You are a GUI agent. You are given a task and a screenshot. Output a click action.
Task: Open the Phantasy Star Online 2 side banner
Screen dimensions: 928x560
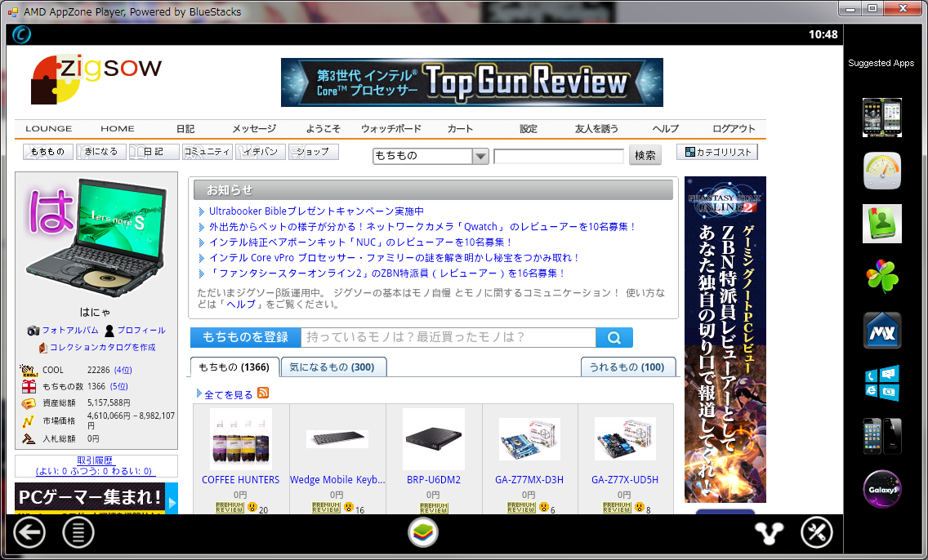click(x=725, y=340)
